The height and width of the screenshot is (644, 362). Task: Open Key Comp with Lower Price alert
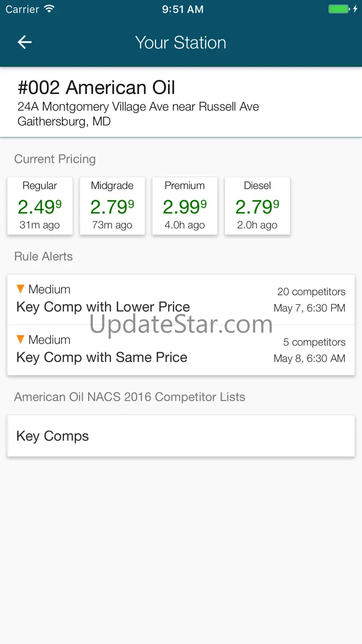103,307
